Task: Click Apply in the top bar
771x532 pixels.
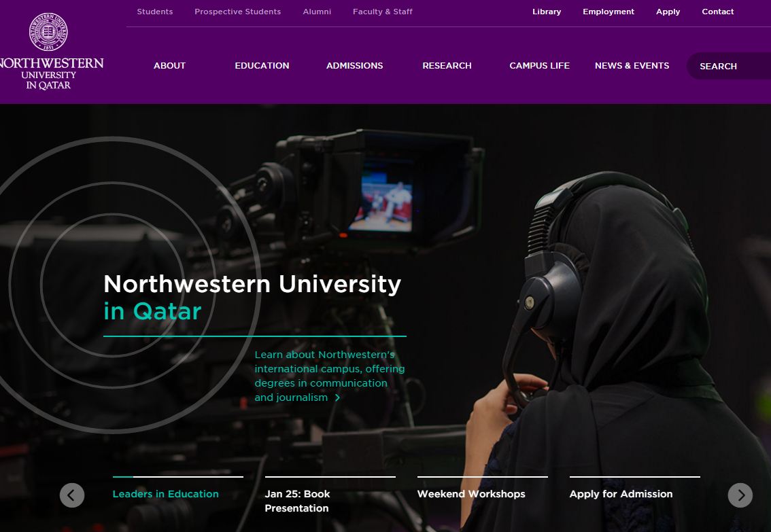Action: [668, 12]
